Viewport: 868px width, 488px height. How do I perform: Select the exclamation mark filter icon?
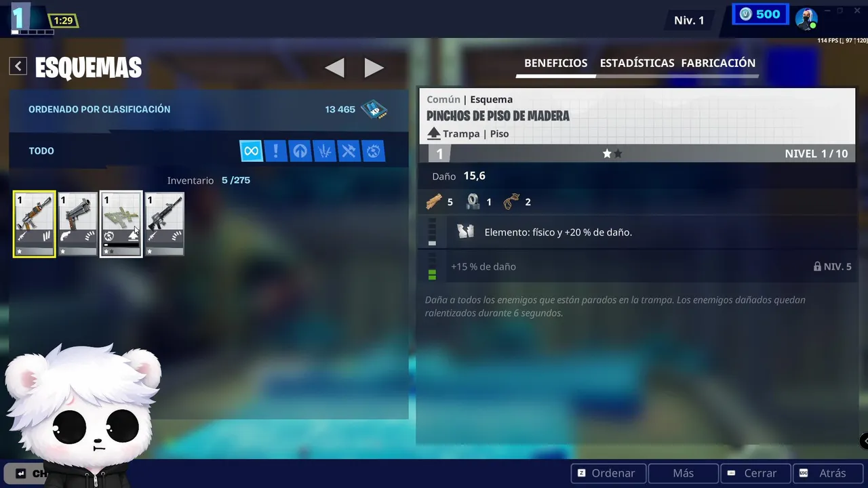tap(275, 151)
